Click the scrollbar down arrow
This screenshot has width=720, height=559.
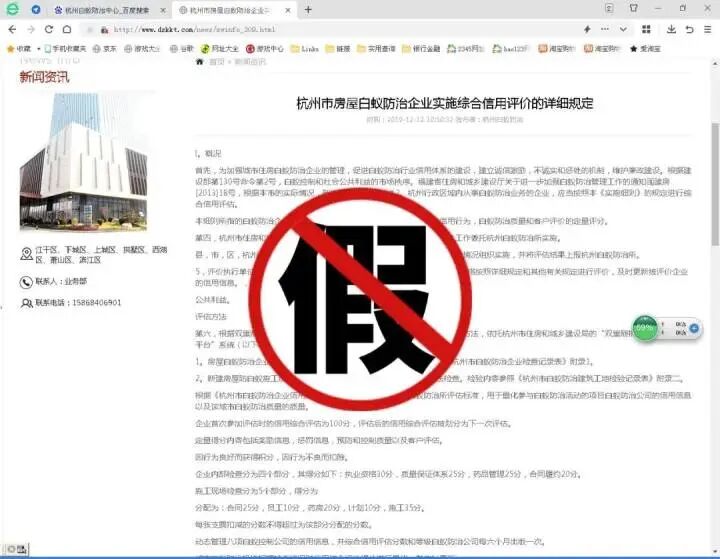(715, 551)
